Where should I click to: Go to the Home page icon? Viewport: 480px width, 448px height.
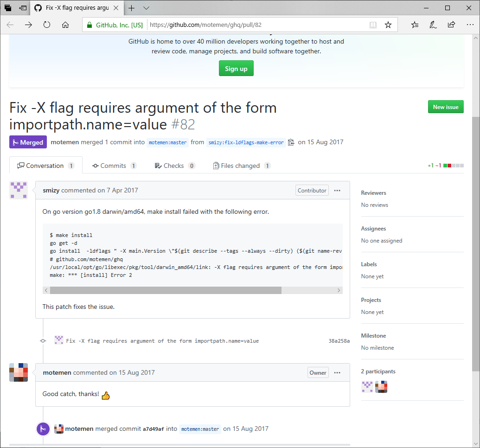click(65, 25)
